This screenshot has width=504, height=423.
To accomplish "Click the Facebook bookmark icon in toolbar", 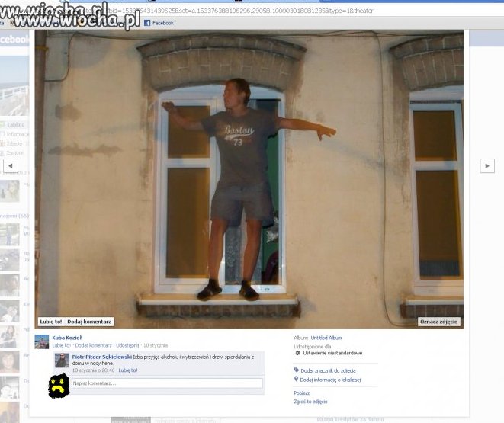I will click(x=147, y=23).
